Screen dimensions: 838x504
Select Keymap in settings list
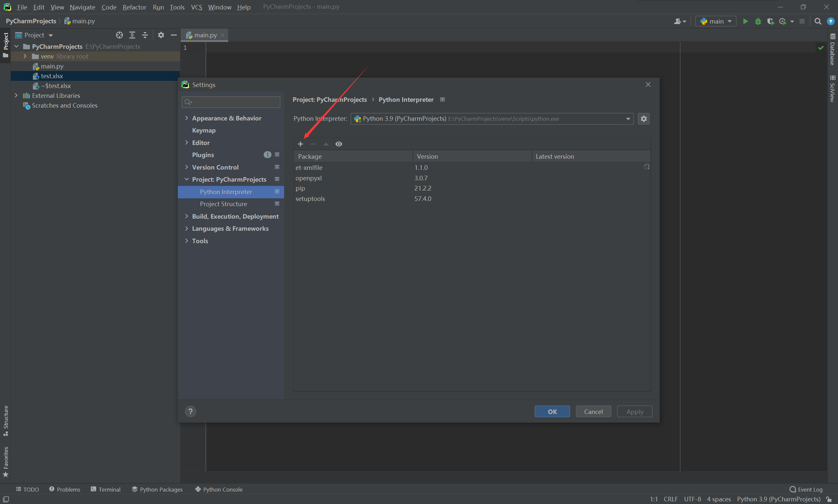[231, 130]
